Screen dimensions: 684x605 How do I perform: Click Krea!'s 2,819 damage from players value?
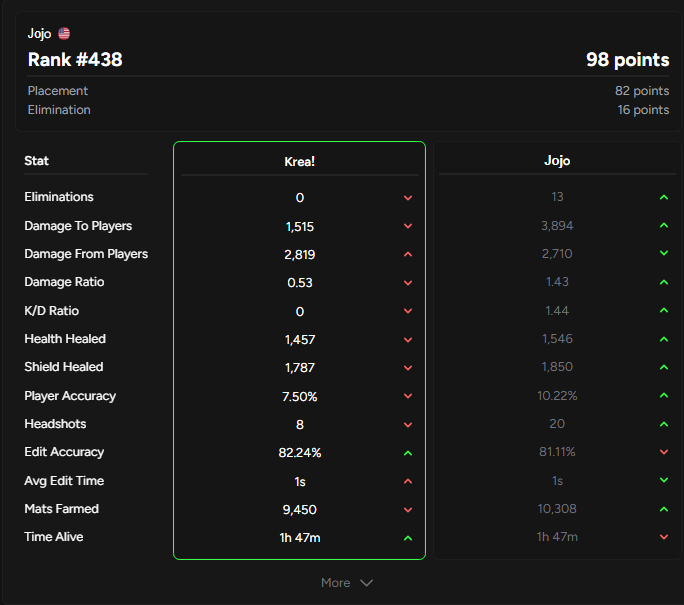tap(300, 255)
